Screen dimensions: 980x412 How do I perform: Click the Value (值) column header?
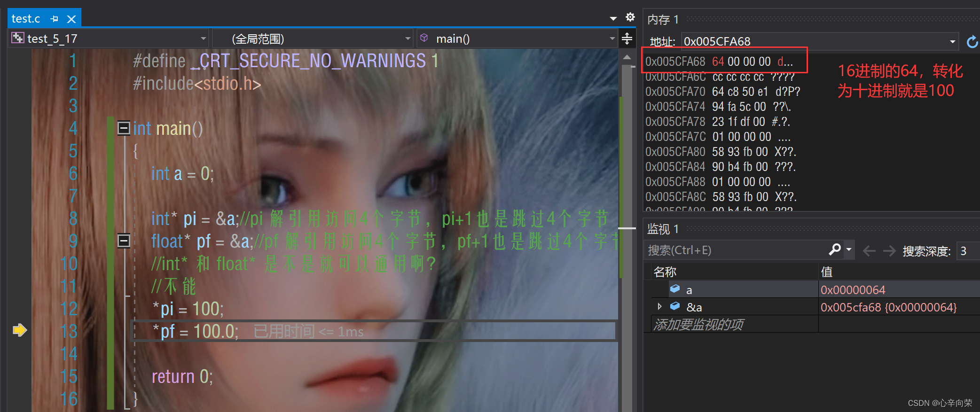coord(826,272)
